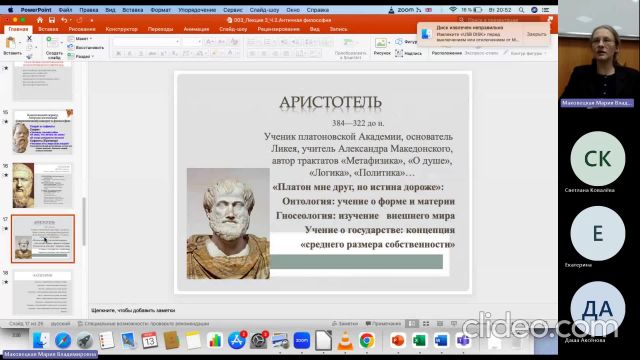Switch to reading view icon
The image size is (640, 360).
click(440, 323)
